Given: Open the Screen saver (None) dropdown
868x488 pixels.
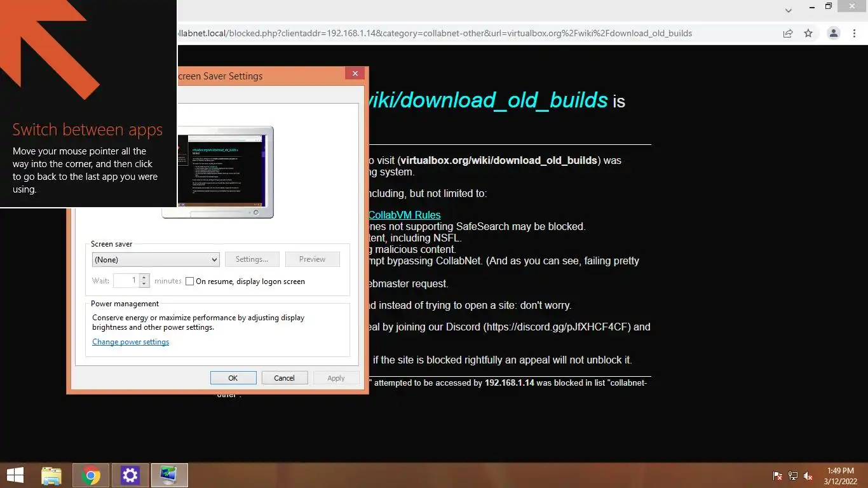Looking at the screenshot, I should 156,259.
